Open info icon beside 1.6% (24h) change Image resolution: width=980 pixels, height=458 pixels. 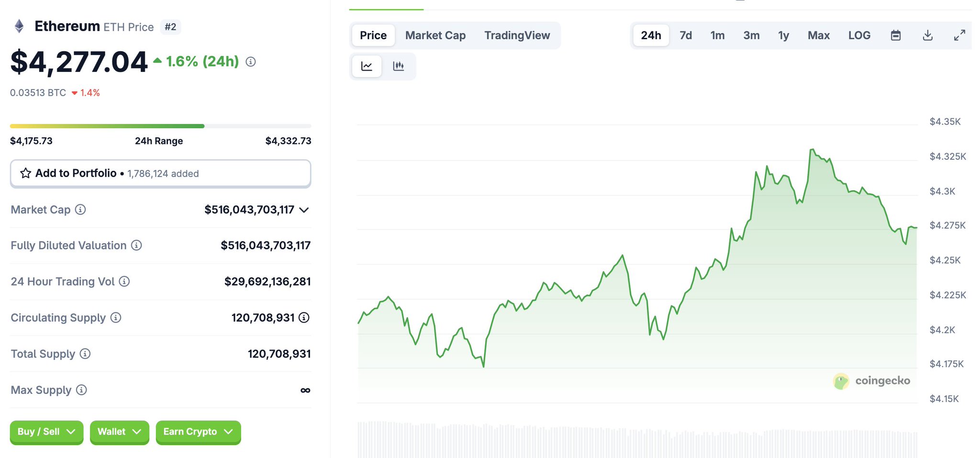tap(251, 62)
